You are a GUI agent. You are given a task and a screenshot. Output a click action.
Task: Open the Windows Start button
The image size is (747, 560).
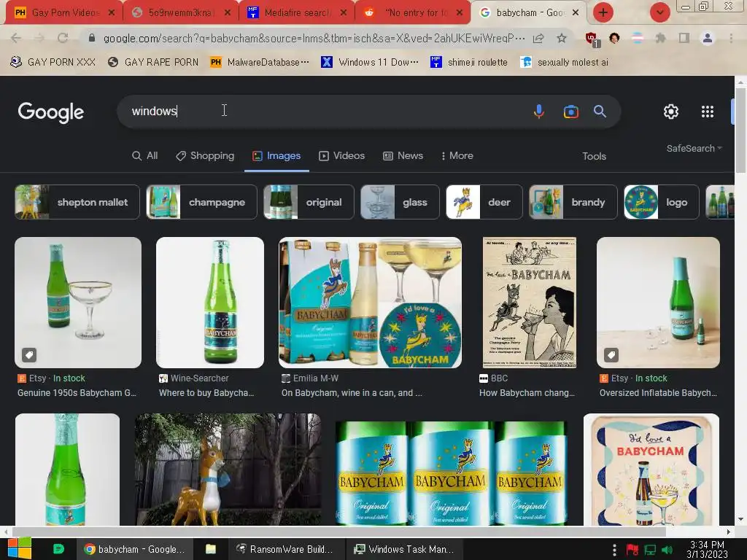(x=20, y=548)
